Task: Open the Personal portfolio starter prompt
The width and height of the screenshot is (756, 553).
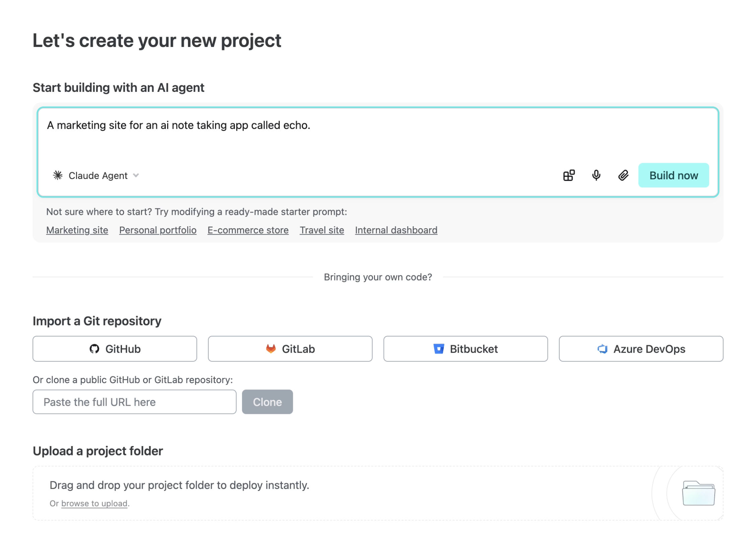Action: point(157,230)
